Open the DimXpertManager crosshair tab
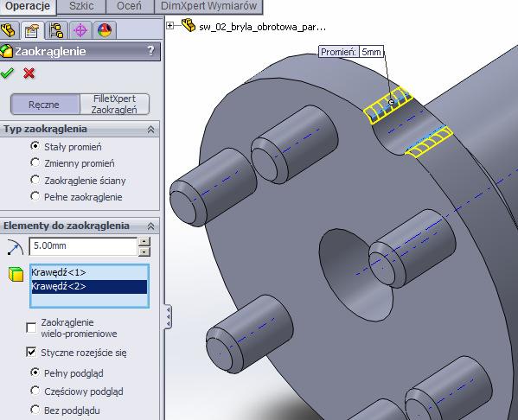 pos(80,30)
